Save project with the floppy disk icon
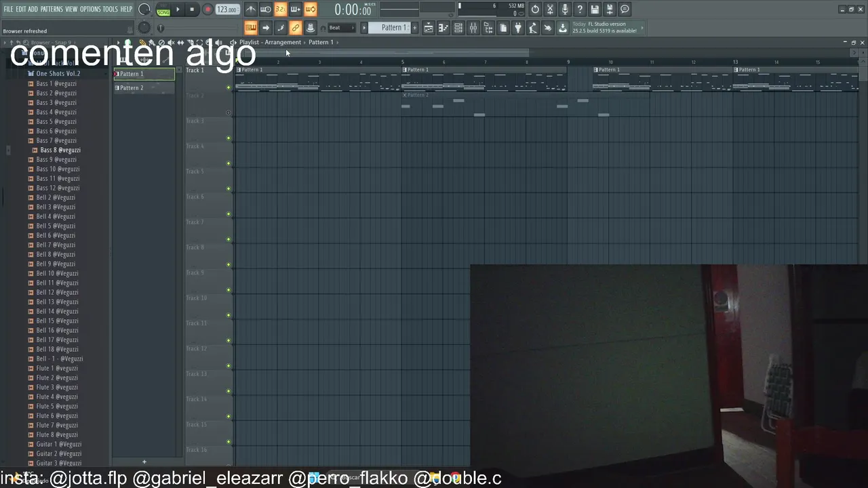 point(595,9)
